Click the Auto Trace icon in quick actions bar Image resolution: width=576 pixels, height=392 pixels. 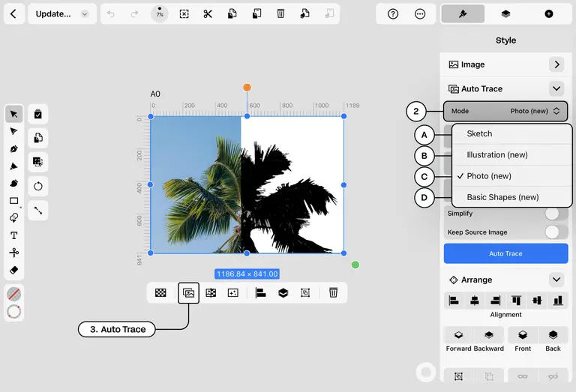[x=189, y=293]
